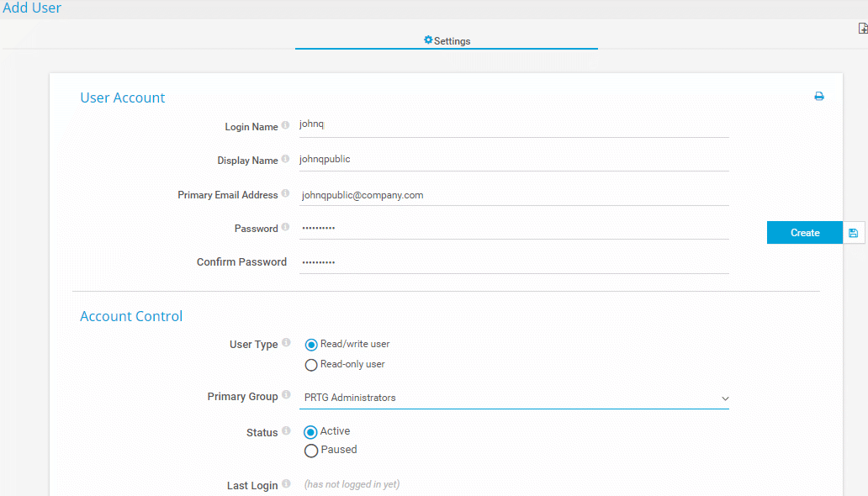Show help info for Password
The width and height of the screenshot is (868, 496).
coord(285,227)
